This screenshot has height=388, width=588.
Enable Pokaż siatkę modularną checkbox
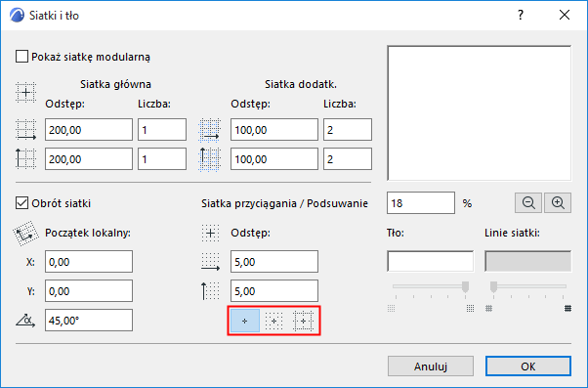click(21, 57)
